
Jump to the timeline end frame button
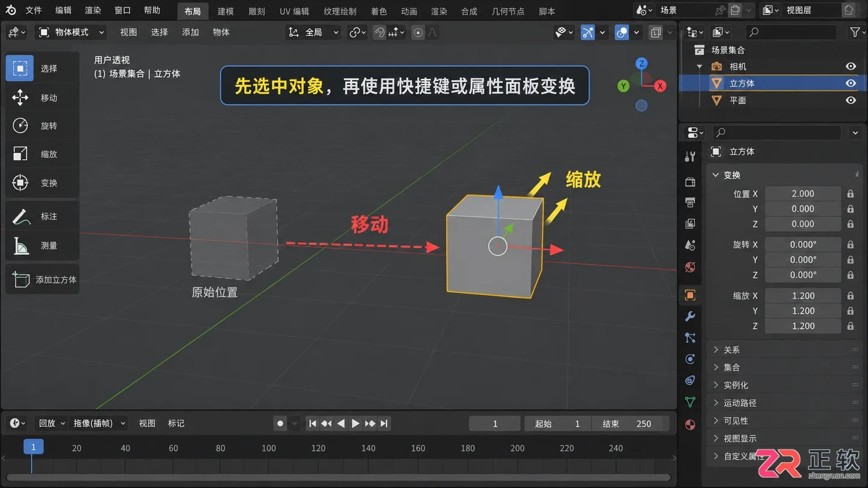384,424
